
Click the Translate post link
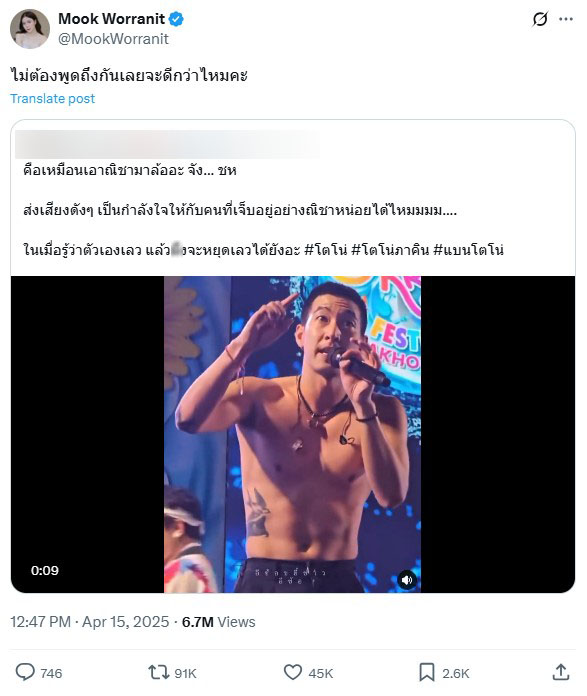point(52,99)
